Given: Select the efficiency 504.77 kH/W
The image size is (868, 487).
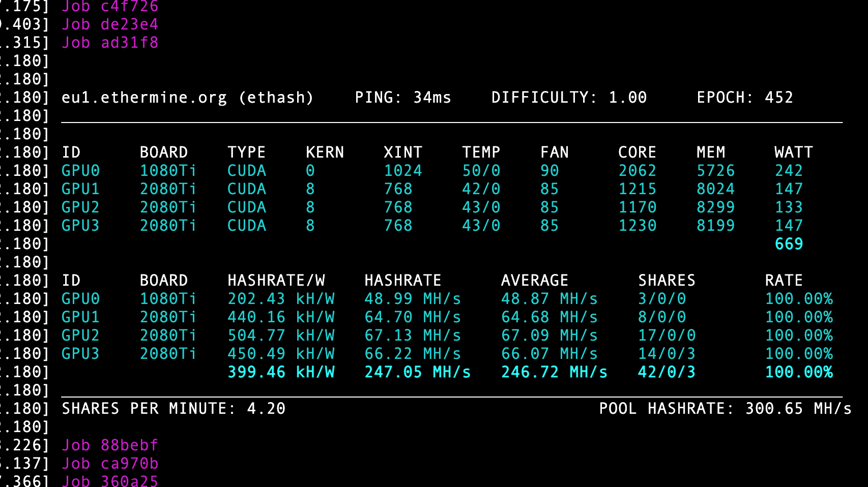Looking at the screenshot, I should (x=281, y=336).
